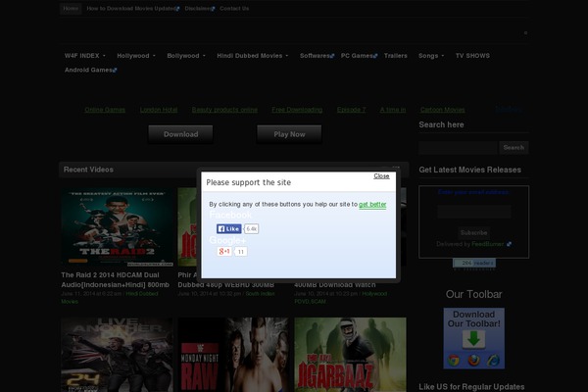The image size is (588, 392).
Task: Open the Bollywood dropdown menu
Action: click(x=185, y=56)
